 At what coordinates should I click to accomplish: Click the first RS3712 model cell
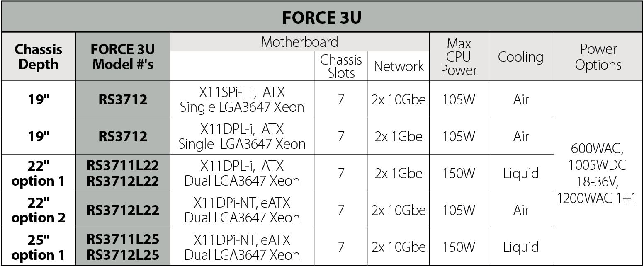pyautogui.click(x=123, y=99)
